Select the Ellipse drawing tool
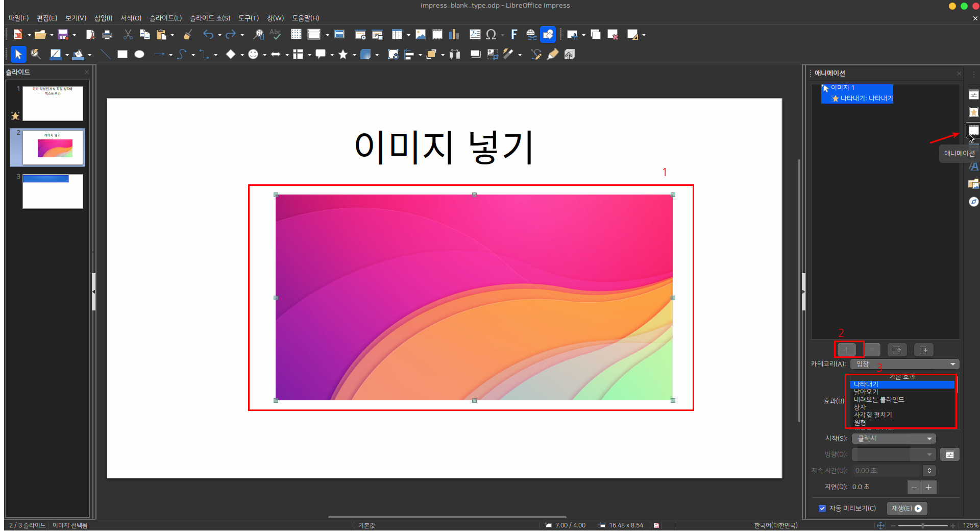 tap(139, 54)
